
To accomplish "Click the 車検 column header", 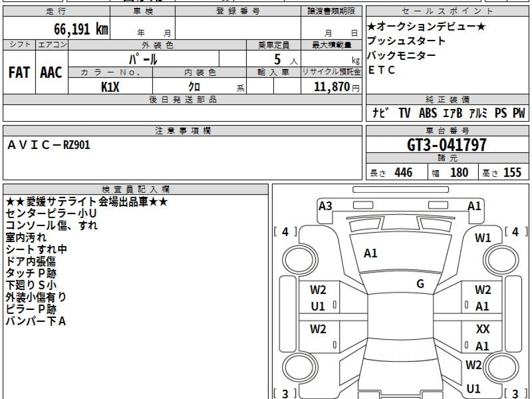I will click(143, 12).
